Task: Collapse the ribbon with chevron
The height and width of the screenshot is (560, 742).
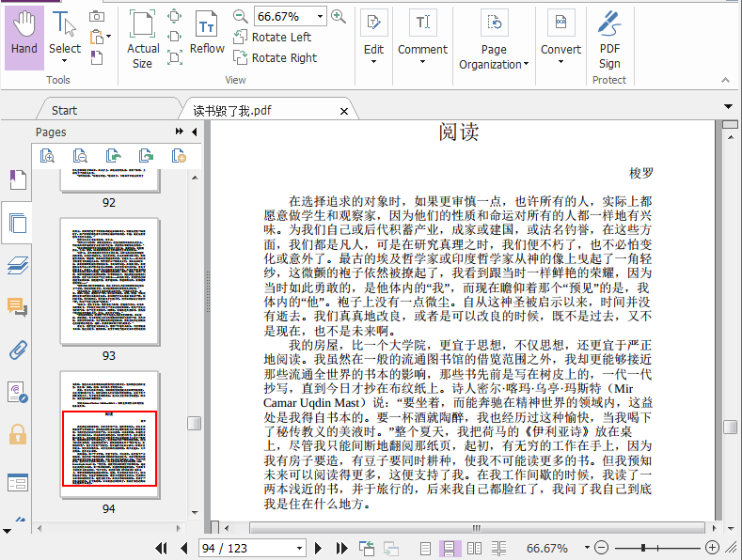Action: tap(725, 81)
